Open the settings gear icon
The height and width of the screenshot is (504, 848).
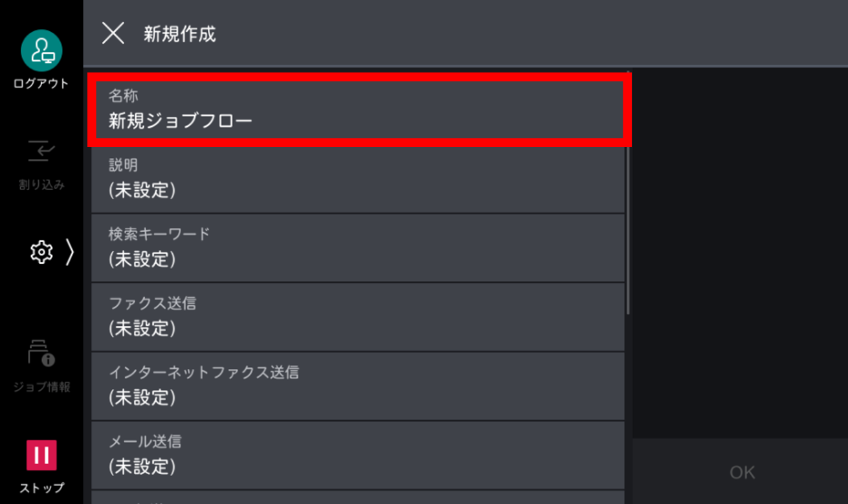pos(41,252)
